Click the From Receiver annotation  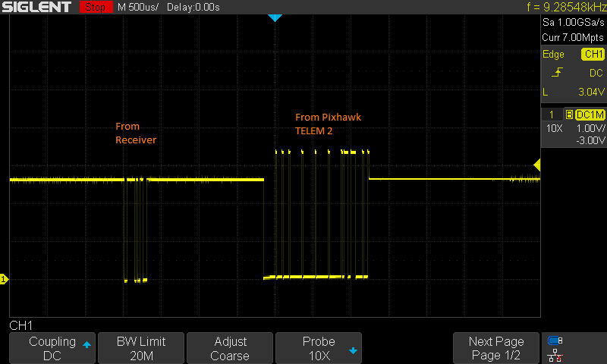(136, 133)
